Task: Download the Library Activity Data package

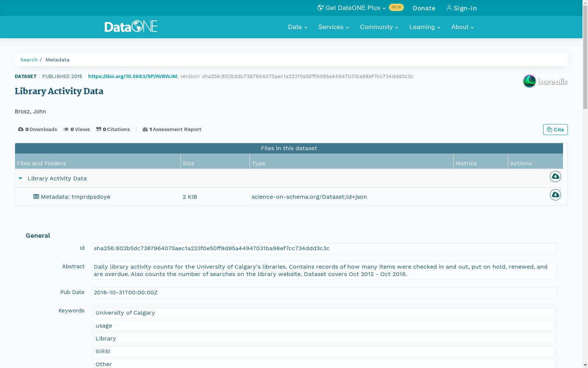Action: tap(555, 177)
